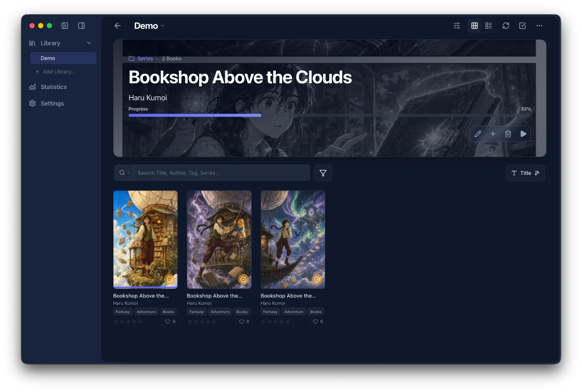Viewport: 582px width, 392px height.
Task: Toggle the right side panel icon
Action: [81, 25]
